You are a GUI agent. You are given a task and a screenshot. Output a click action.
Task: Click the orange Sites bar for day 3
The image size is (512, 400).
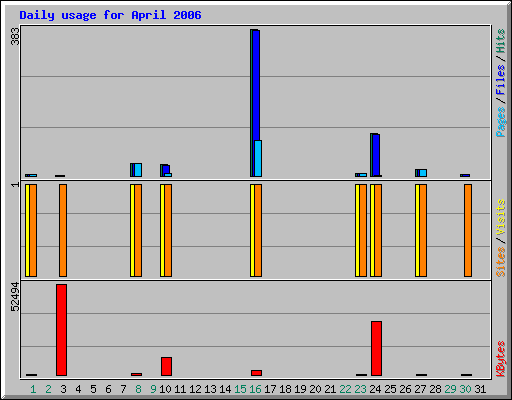(x=63, y=230)
